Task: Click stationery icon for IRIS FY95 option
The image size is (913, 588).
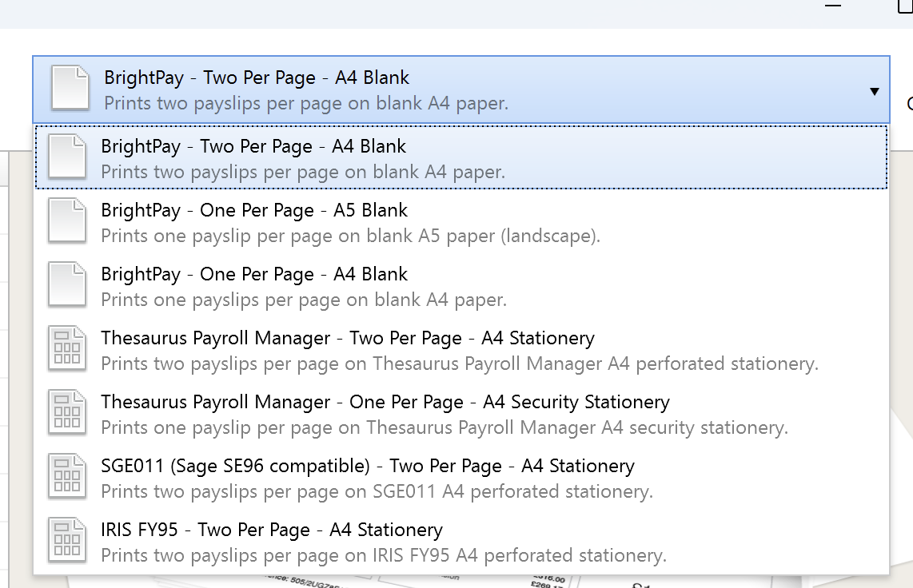Action: tap(67, 540)
